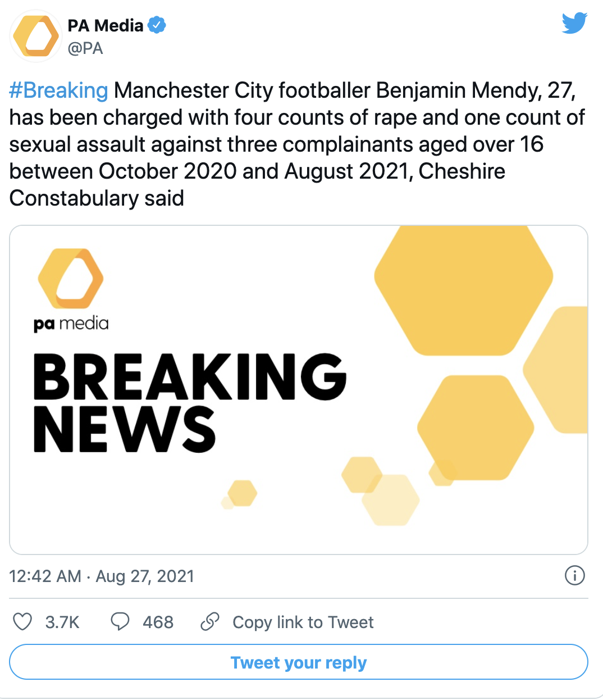The height and width of the screenshot is (700, 603).
Task: Click the reply speech bubble icon
Action: pos(120,622)
